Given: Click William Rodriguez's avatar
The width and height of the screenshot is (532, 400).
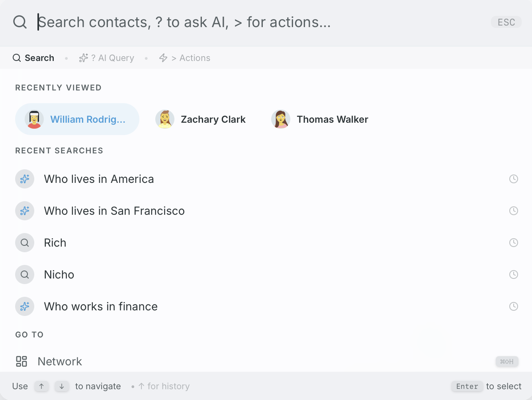Looking at the screenshot, I should (34, 119).
